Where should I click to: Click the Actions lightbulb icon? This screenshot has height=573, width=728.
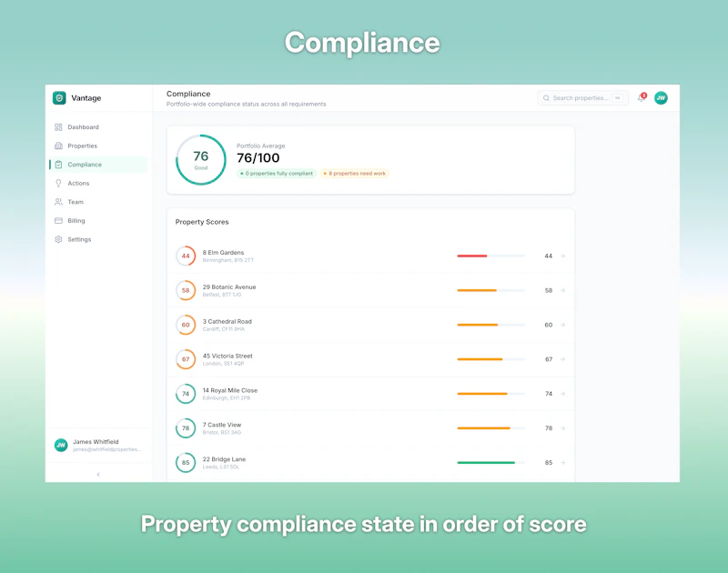pos(58,183)
